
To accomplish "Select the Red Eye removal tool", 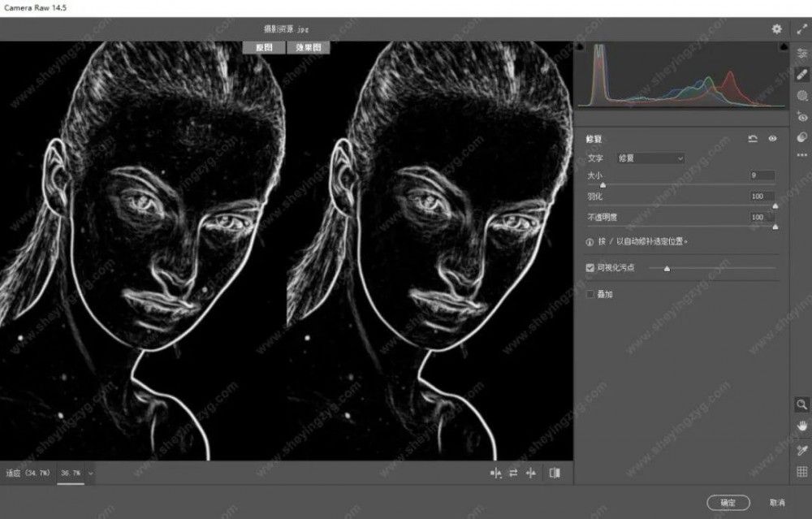I will pos(802,117).
